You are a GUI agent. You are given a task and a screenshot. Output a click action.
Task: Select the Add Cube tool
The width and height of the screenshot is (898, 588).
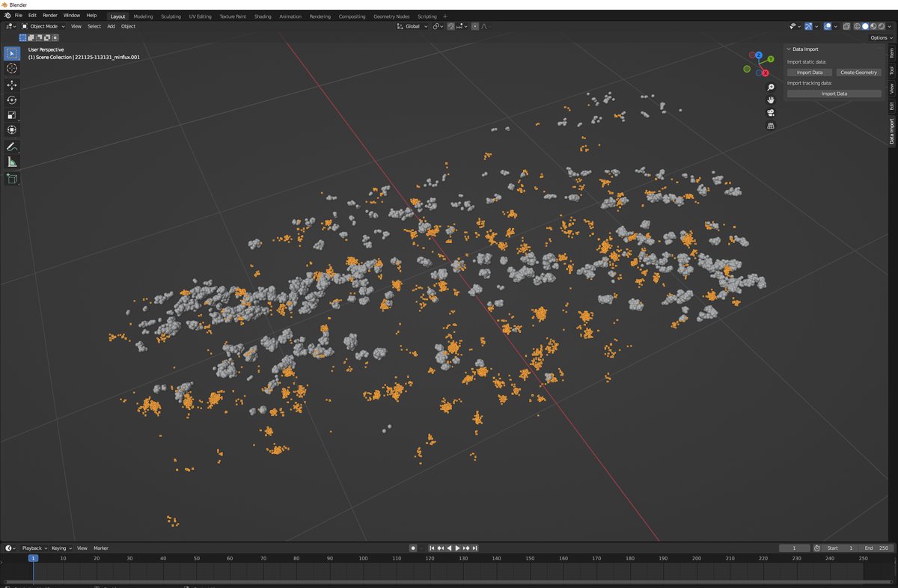(x=12, y=179)
